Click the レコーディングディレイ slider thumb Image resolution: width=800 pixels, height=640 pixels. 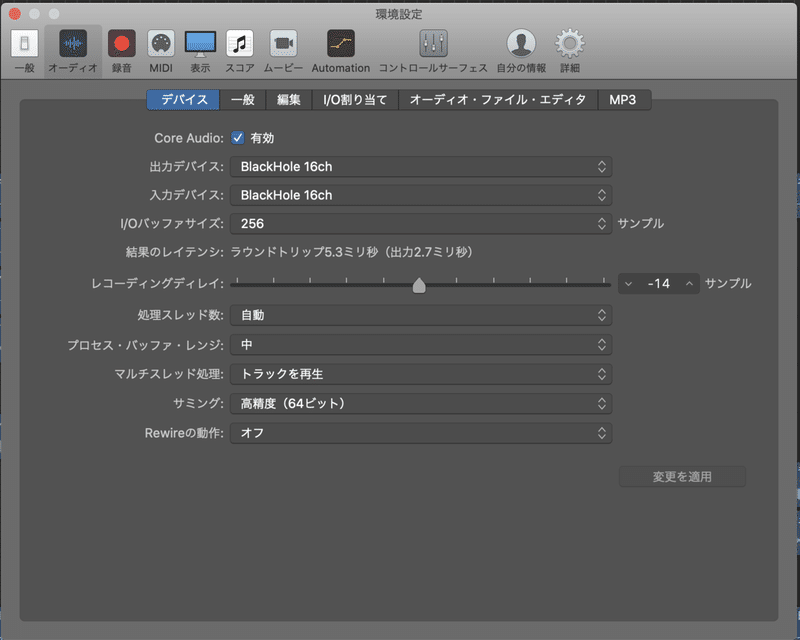419,285
